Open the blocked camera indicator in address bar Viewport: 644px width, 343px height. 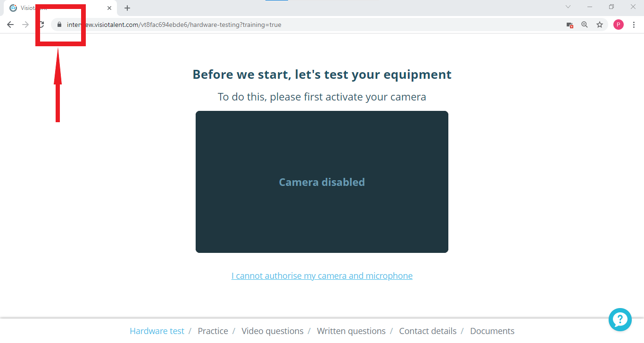tap(570, 25)
